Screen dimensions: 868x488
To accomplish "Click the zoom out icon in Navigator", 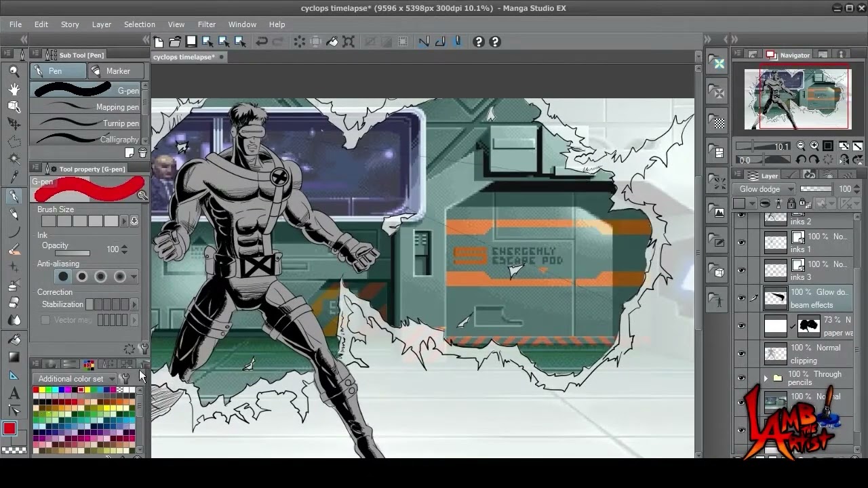I will 801,146.
